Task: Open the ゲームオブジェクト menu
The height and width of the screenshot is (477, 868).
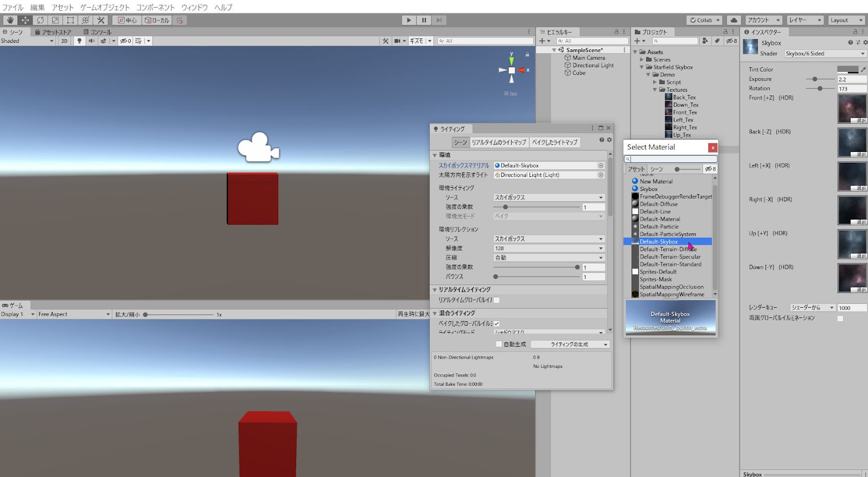Action: pyautogui.click(x=105, y=7)
